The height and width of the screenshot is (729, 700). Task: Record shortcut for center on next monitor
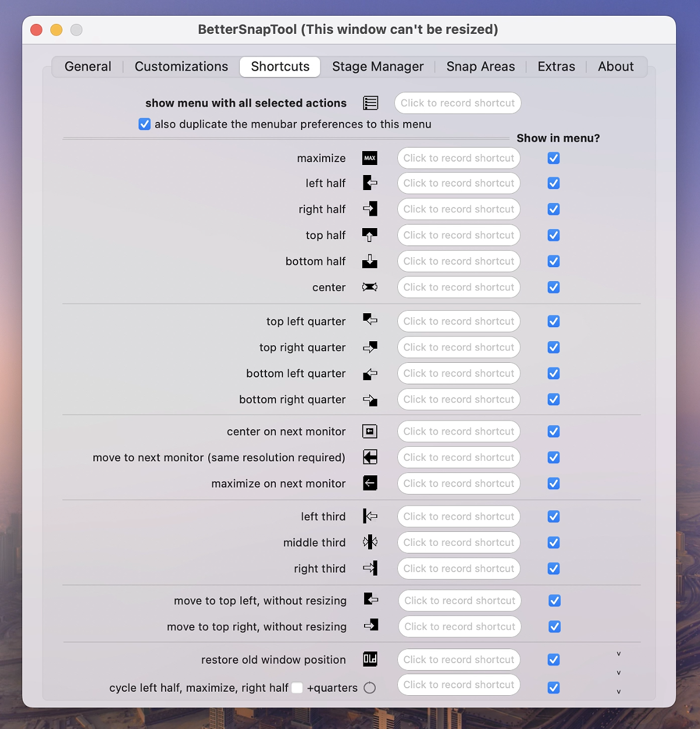point(459,432)
